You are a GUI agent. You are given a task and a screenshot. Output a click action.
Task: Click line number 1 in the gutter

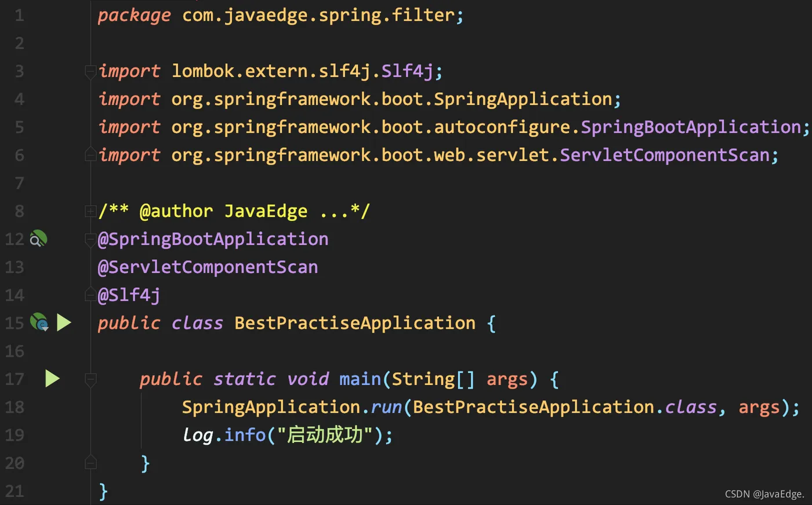tap(19, 16)
